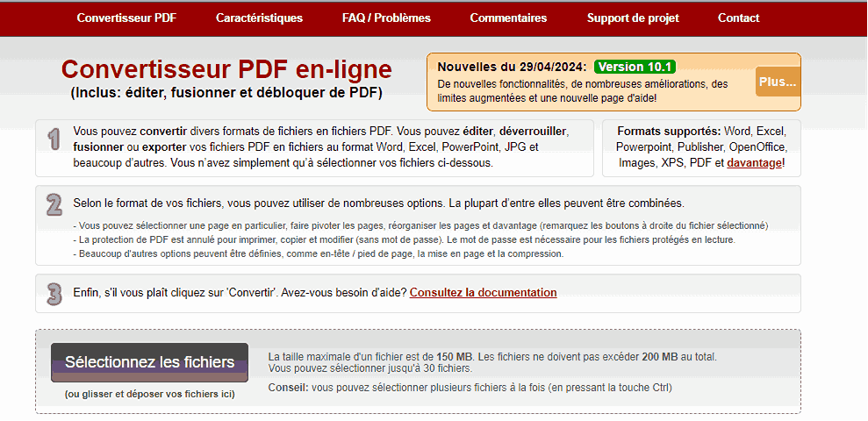Click the Formats supportés label
868x421 pixels.
(x=669, y=132)
